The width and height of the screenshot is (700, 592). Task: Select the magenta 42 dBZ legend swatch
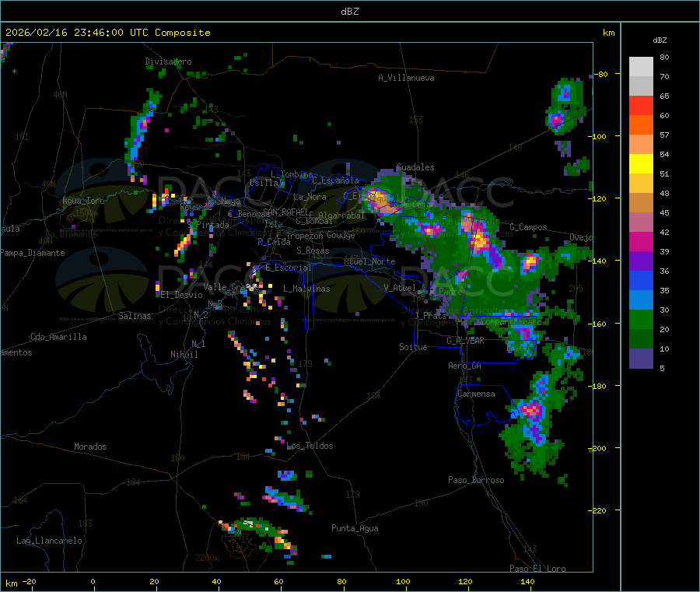point(641,241)
